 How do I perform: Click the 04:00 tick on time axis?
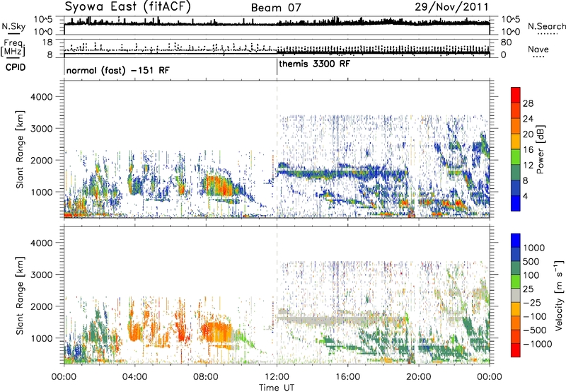135,376
